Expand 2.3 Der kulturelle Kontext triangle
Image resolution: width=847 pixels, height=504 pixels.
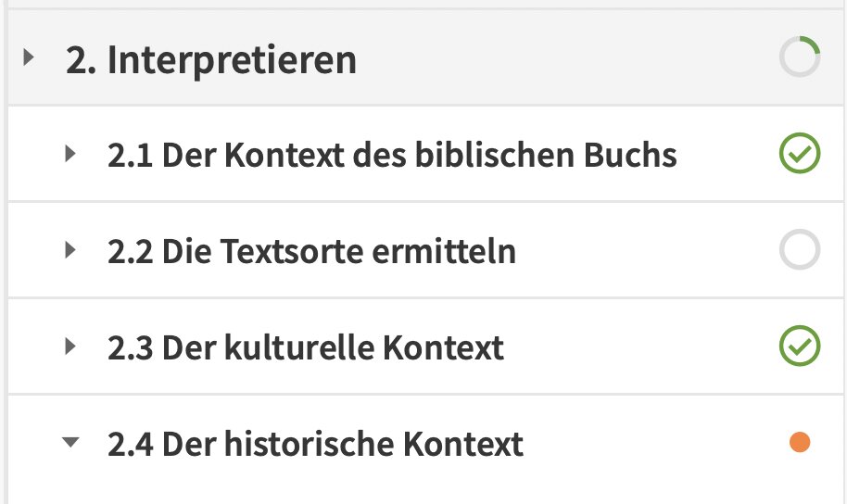pos(70,346)
